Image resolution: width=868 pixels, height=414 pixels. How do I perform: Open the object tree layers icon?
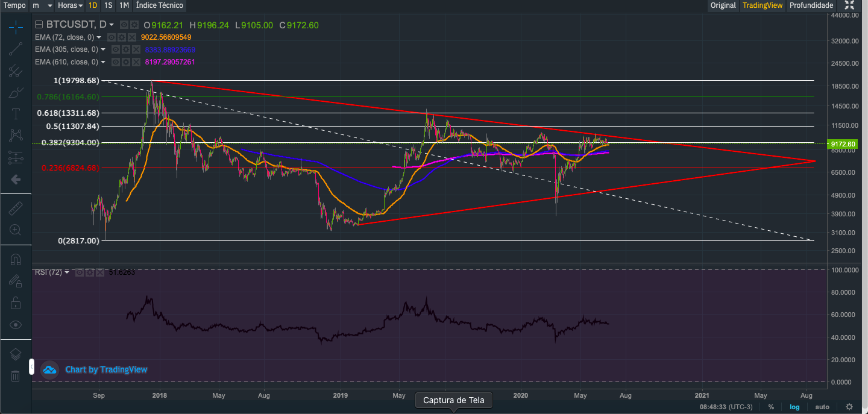16,354
